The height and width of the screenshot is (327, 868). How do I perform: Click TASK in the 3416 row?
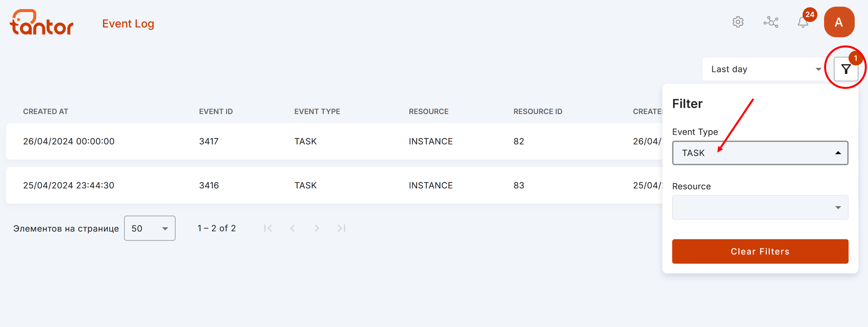(x=305, y=185)
